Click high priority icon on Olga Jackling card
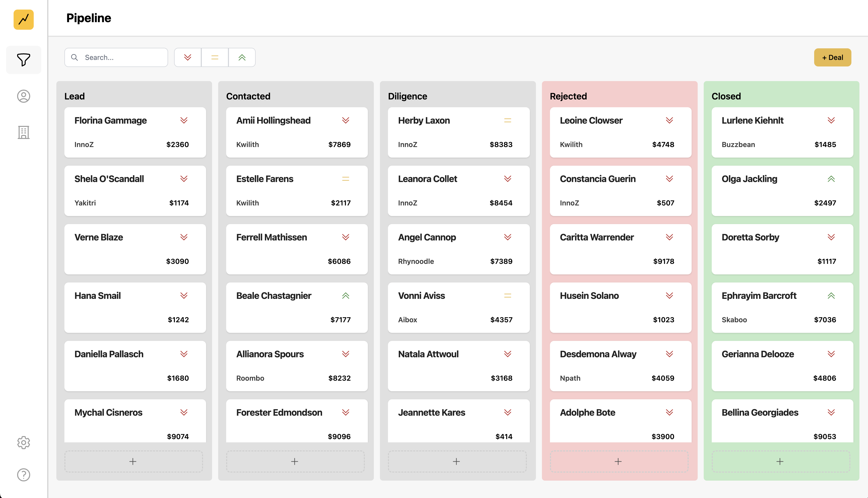 (831, 179)
